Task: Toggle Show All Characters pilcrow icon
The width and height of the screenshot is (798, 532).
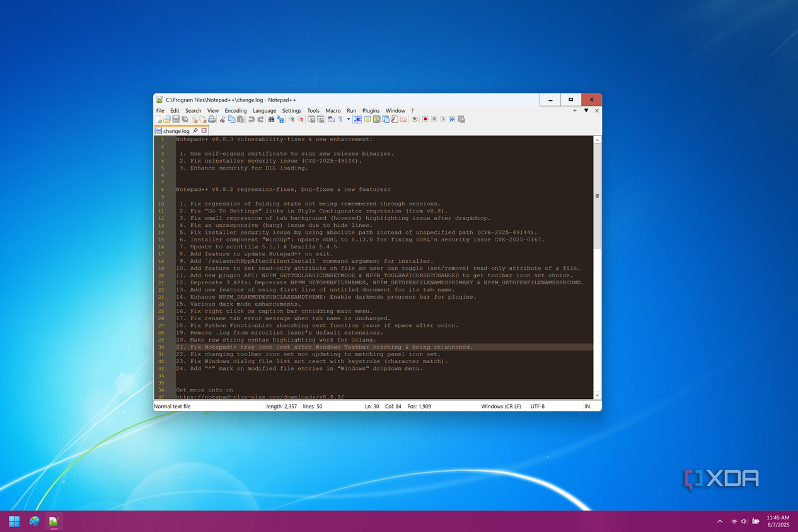Action: (340, 119)
